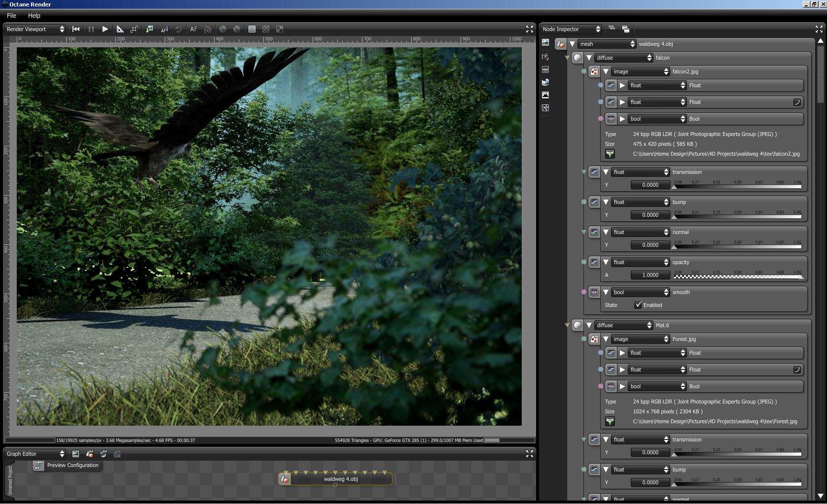Open the image preview sidebar icon in Node Inspector

coord(545,43)
